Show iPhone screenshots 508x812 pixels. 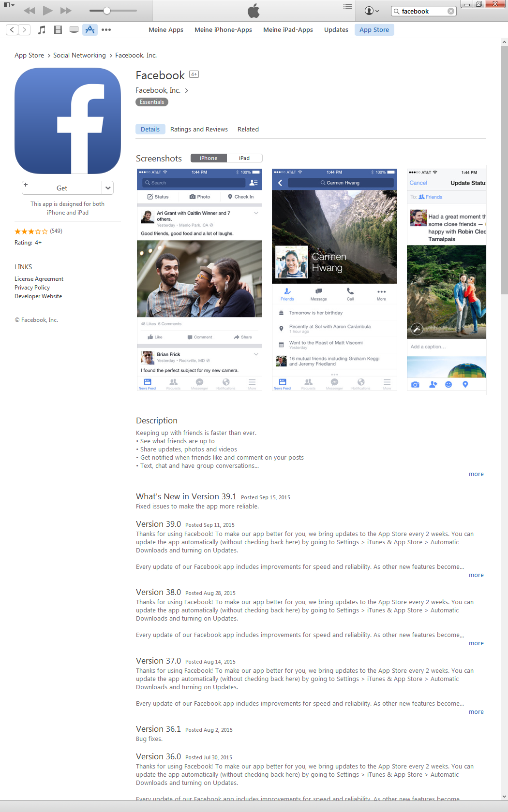209,158
